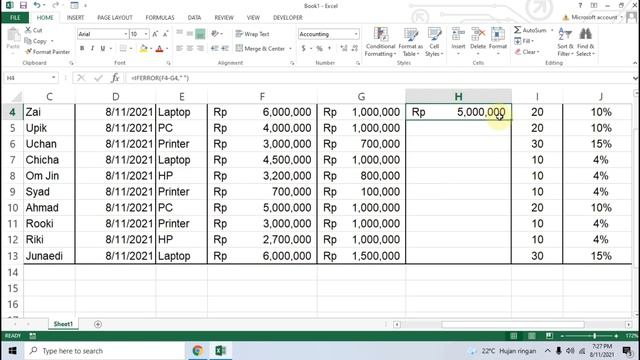Screen dimensions: 640x360
Task: Open the font size dropdown
Action: pos(146,34)
